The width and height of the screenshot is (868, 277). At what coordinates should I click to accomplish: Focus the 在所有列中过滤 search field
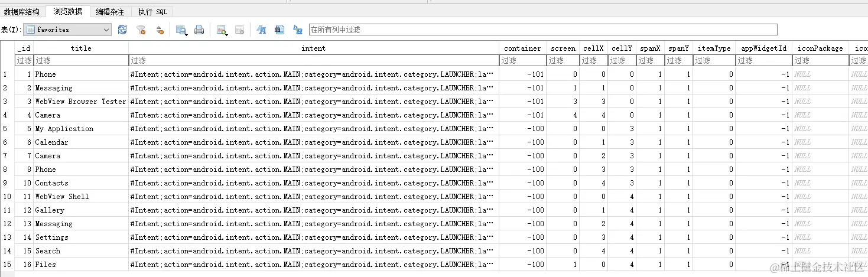click(543, 30)
